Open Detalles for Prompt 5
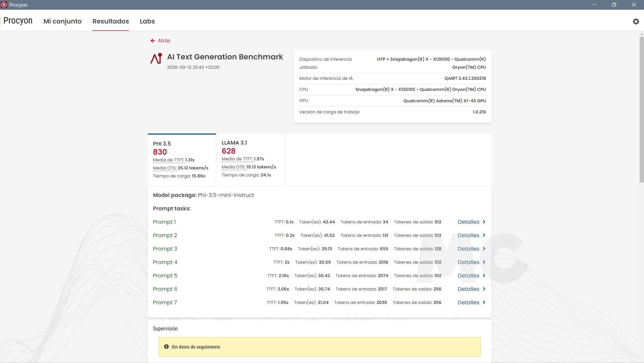Image resolution: width=644 pixels, height=363 pixels. click(468, 275)
